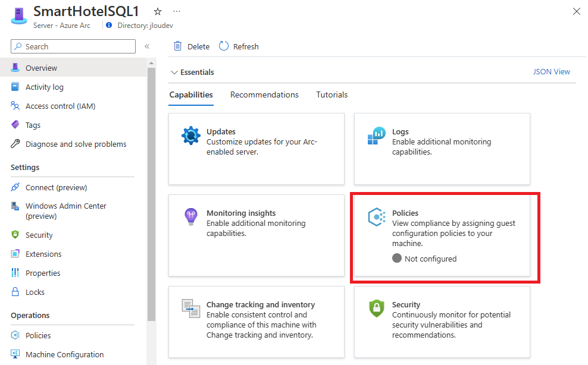Click the 'Directory: jloudev' text

tap(145, 26)
